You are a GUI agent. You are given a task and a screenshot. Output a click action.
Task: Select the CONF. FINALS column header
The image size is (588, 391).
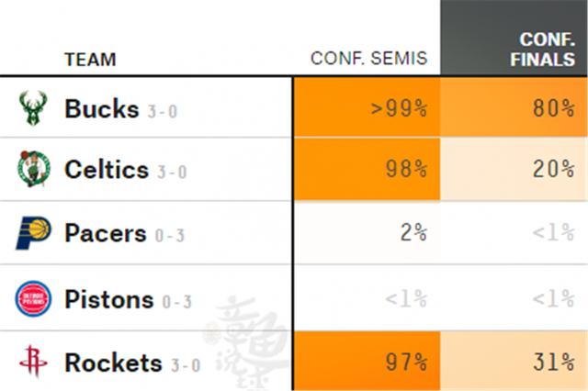[x=542, y=50]
